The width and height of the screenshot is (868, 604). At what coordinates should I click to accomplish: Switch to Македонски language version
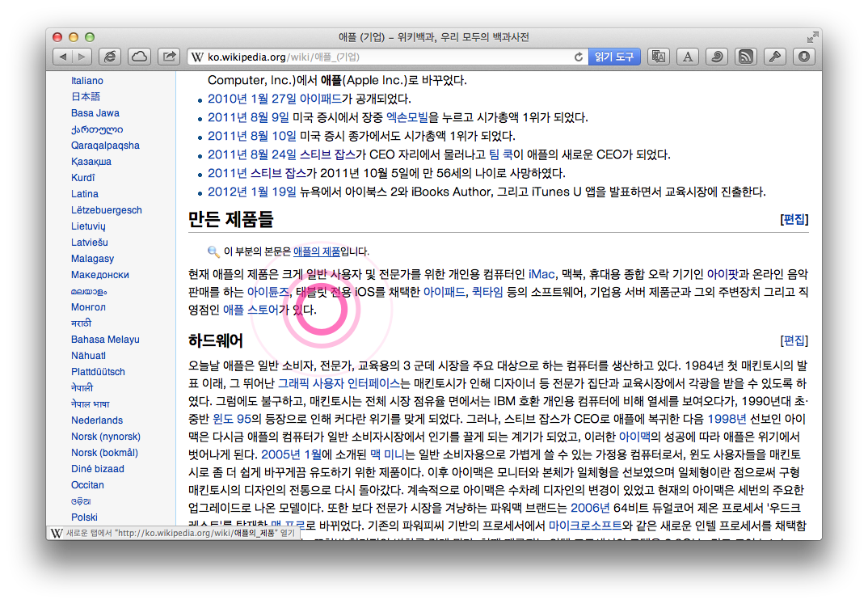[99, 275]
